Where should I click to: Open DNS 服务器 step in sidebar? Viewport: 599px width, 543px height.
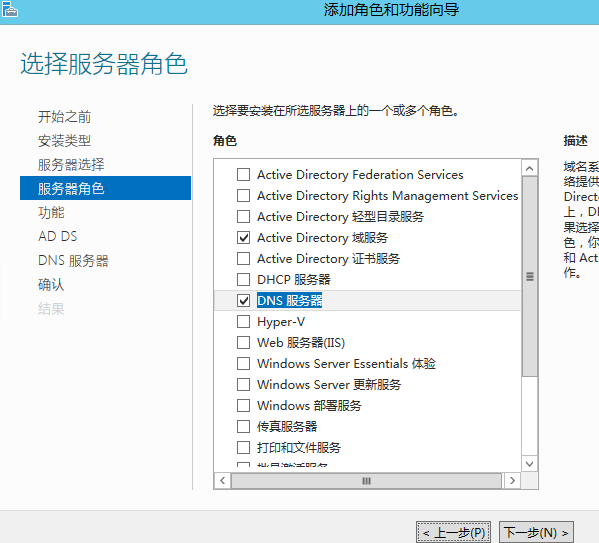pyautogui.click(x=73, y=261)
